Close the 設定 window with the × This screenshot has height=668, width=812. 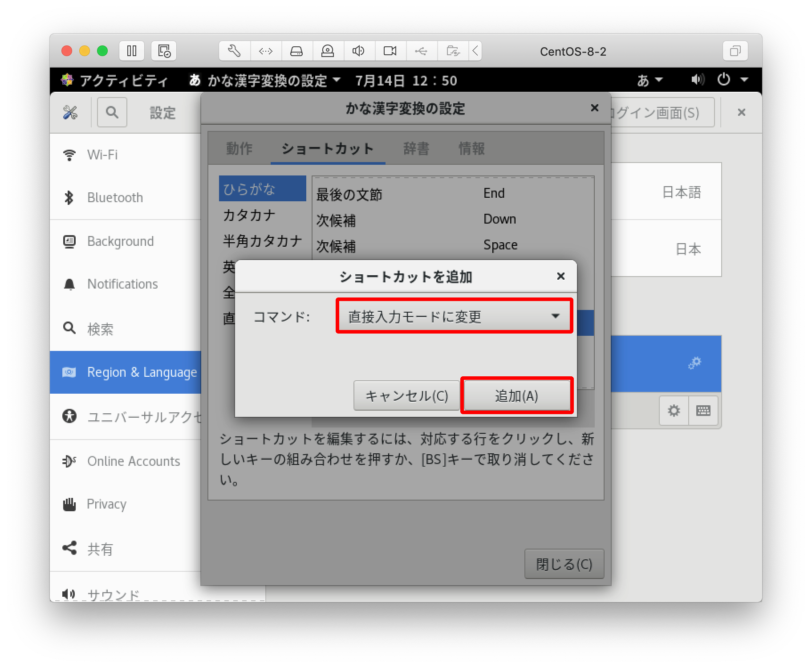tap(742, 112)
